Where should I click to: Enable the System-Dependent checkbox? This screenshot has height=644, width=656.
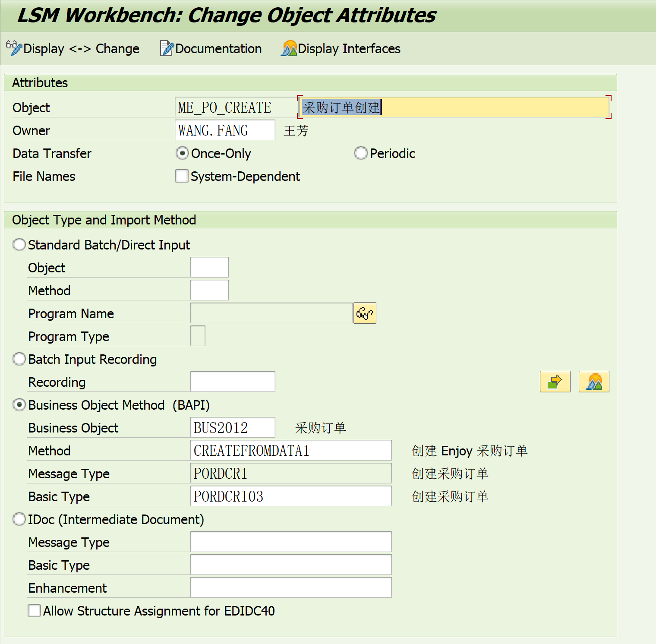pyautogui.click(x=182, y=176)
